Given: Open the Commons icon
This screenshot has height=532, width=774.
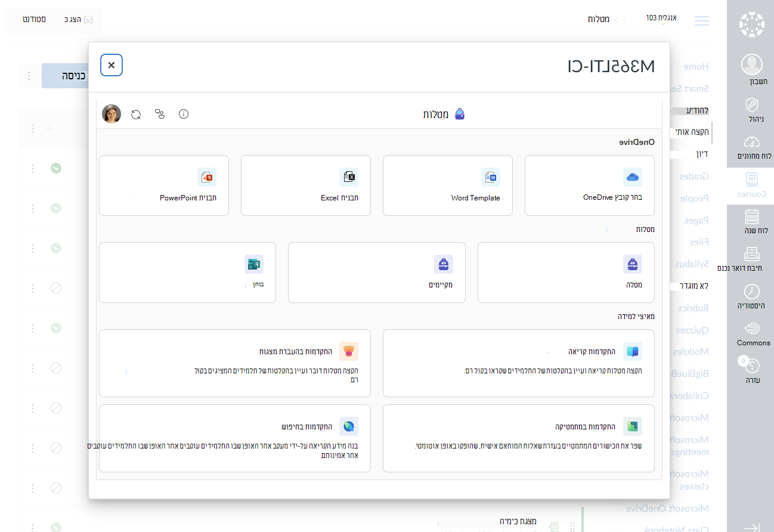Looking at the screenshot, I should click(x=751, y=329).
